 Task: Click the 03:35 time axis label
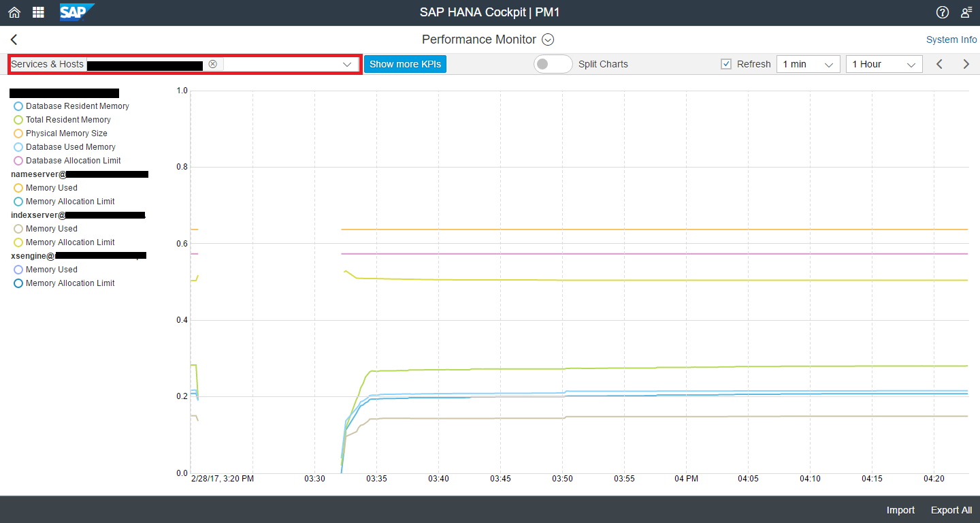point(376,479)
